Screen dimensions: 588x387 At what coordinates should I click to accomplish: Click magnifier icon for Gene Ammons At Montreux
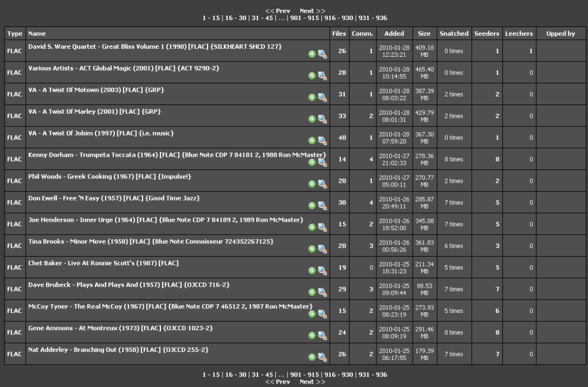(322, 336)
